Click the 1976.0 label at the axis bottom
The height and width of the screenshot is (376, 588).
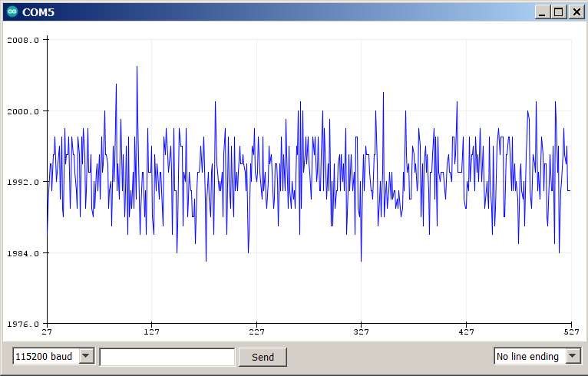(24, 324)
